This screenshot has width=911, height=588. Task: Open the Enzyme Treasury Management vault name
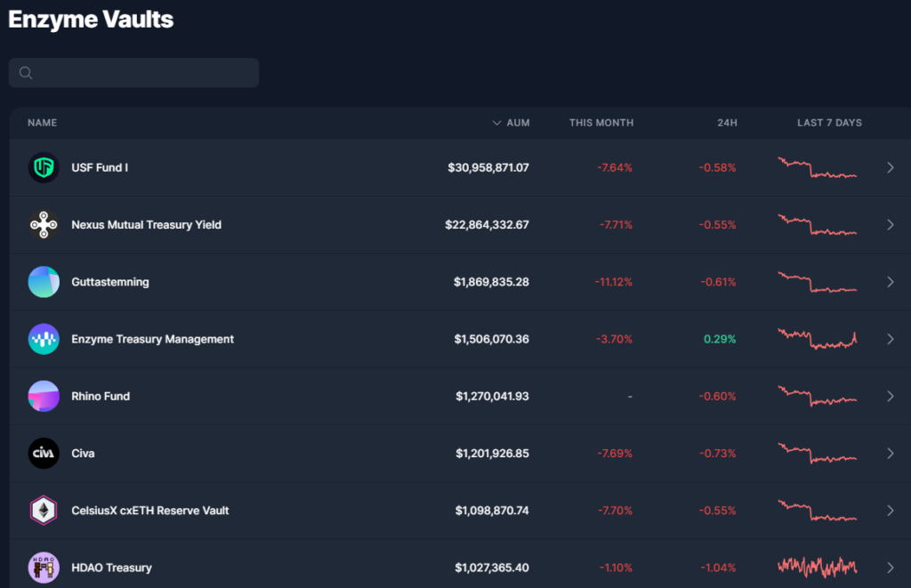tap(152, 339)
